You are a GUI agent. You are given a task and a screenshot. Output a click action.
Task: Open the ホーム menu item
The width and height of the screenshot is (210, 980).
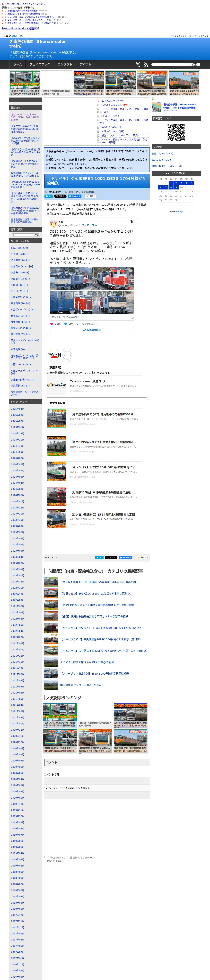click(x=17, y=65)
